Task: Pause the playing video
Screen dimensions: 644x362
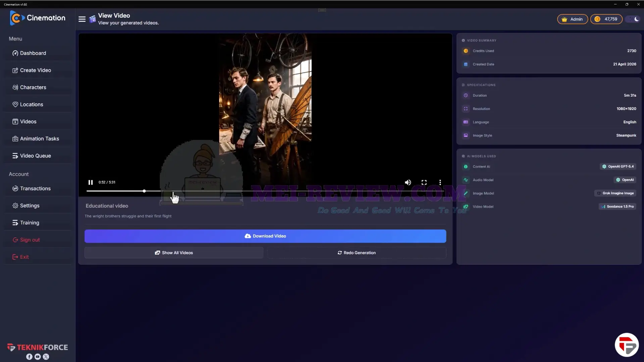Action: (90, 182)
